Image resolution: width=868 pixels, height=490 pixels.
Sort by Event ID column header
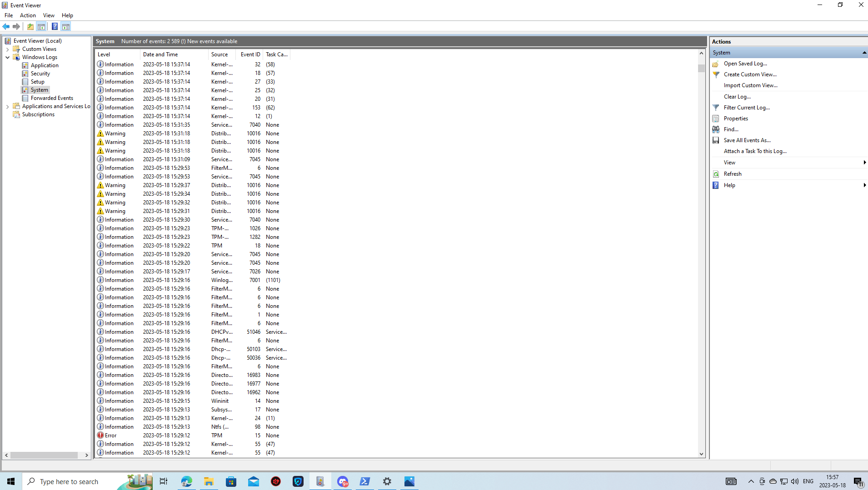(x=250, y=54)
